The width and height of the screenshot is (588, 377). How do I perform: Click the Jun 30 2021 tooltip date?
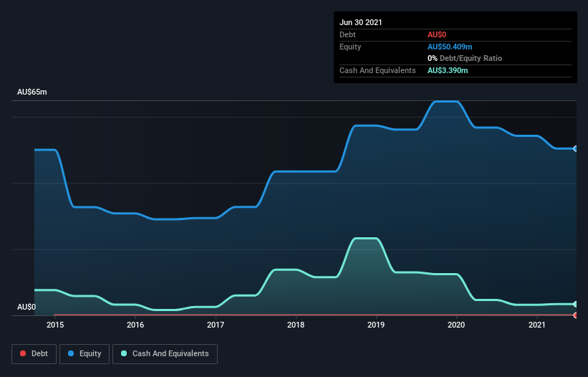click(361, 22)
